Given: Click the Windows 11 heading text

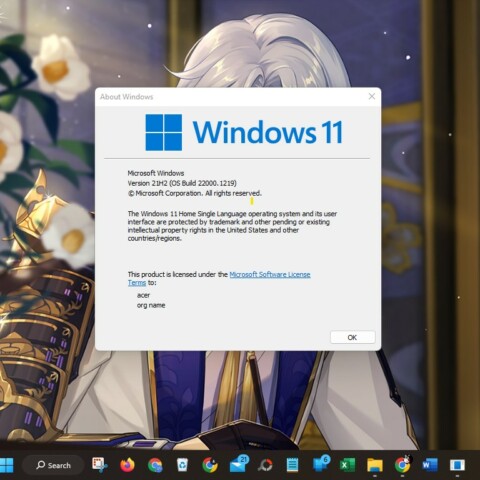Looking at the screenshot, I should [268, 132].
